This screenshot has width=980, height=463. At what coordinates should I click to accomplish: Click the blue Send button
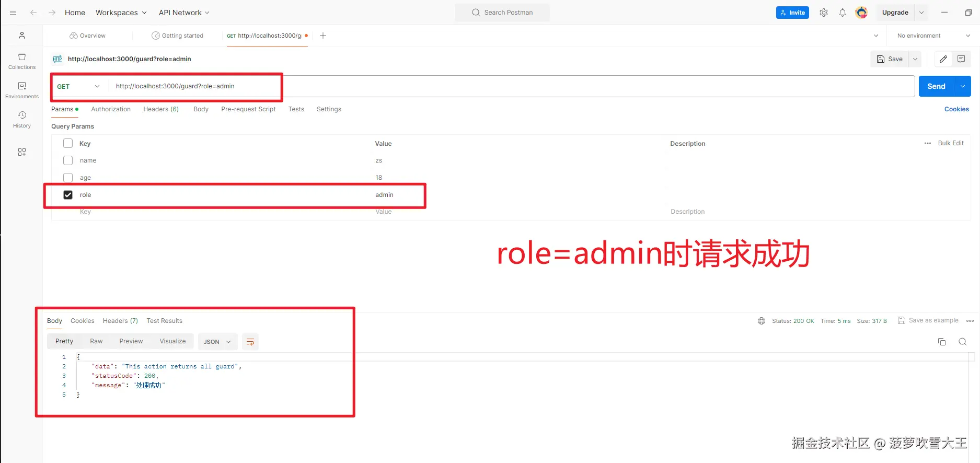pos(936,86)
